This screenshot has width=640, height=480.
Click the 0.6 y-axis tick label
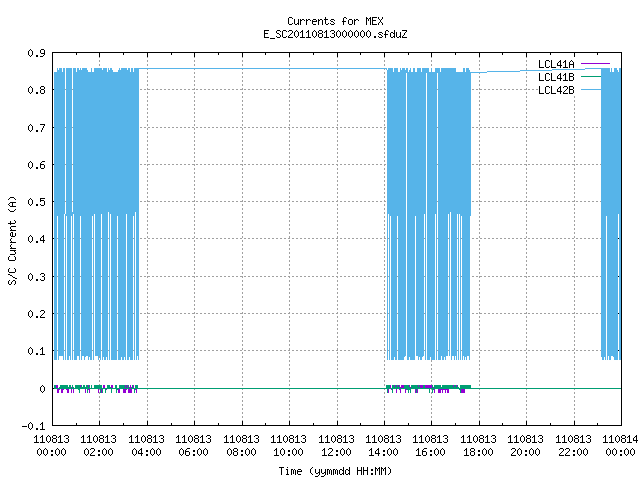click(36, 165)
